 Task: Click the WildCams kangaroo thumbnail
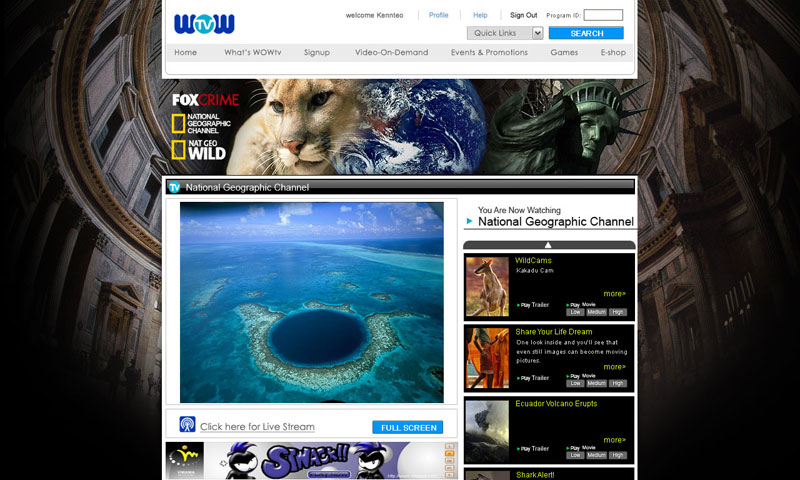[x=487, y=287]
